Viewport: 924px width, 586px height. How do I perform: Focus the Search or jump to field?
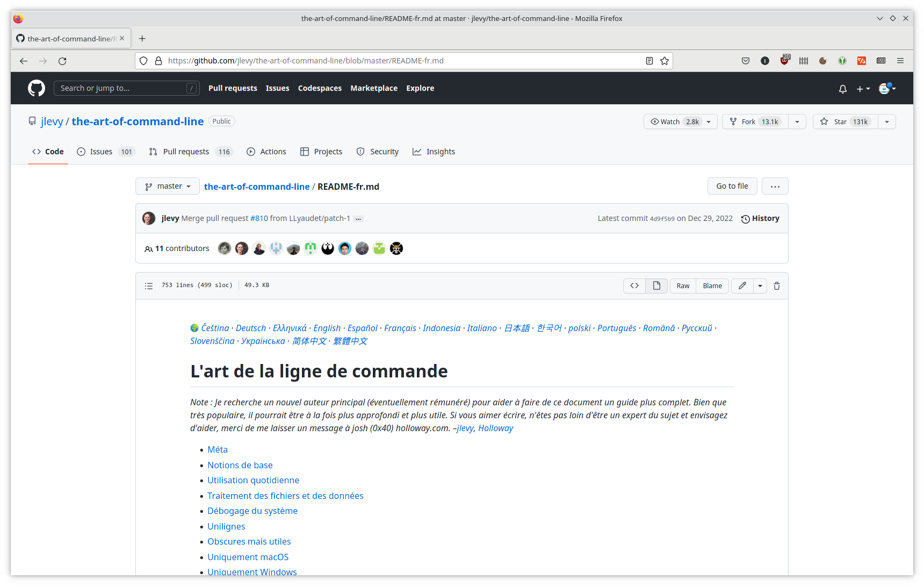pyautogui.click(x=122, y=88)
